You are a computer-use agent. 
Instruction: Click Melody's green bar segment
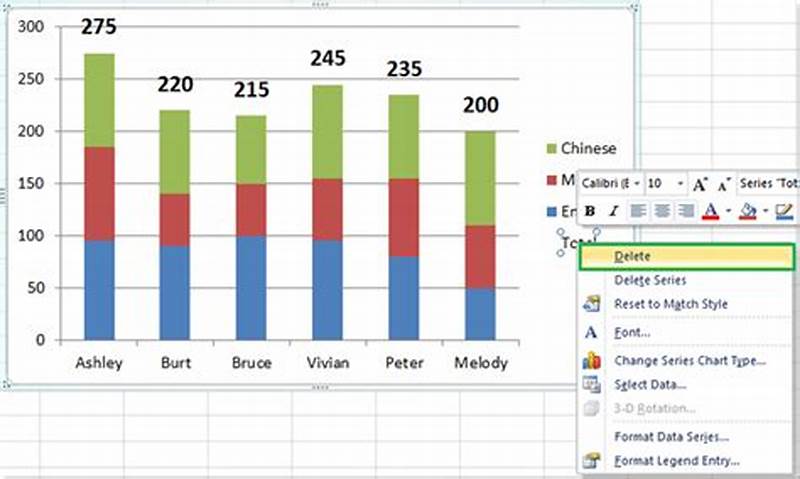(x=480, y=179)
